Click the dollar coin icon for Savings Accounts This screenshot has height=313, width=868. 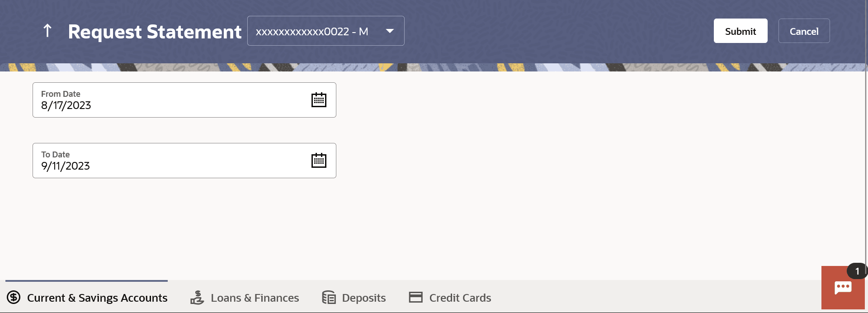click(x=14, y=297)
